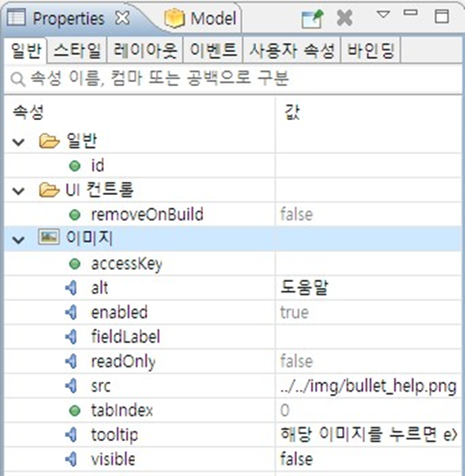Collapse the 이미지 property group

[x=18, y=240]
